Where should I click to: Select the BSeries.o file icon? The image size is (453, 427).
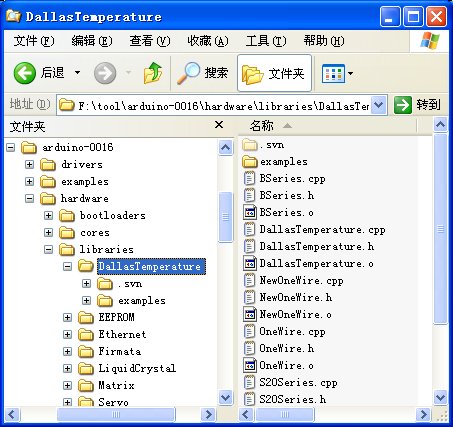coord(250,212)
